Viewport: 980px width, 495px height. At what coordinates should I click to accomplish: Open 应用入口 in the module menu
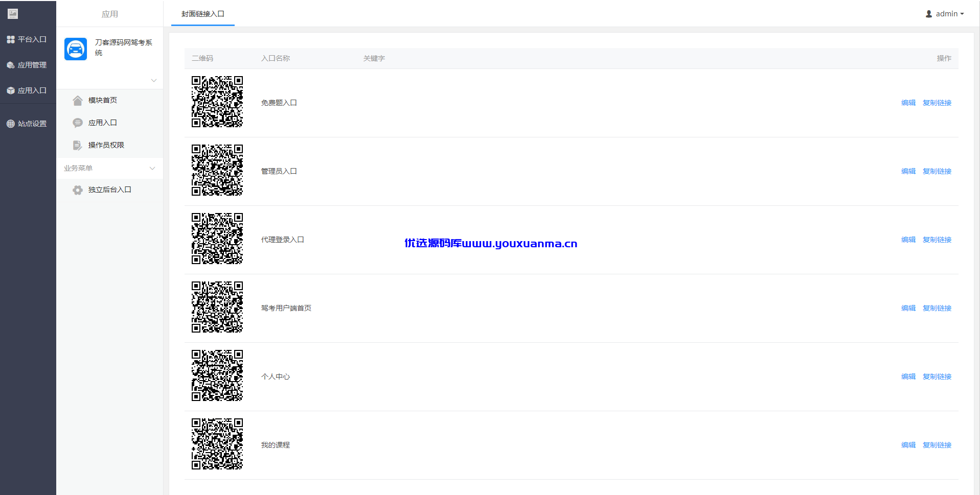pyautogui.click(x=110, y=123)
